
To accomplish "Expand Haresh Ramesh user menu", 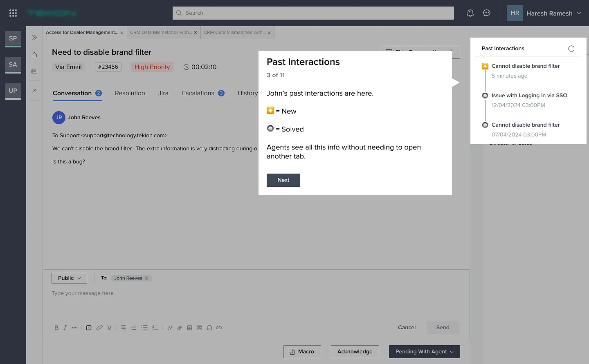I will coord(579,13).
